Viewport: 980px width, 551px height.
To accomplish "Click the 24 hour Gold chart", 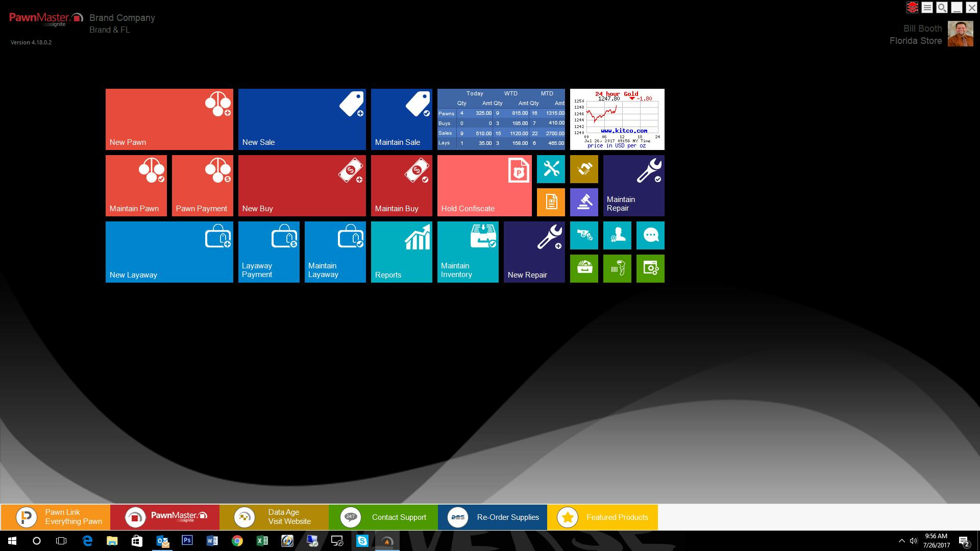I will [617, 119].
